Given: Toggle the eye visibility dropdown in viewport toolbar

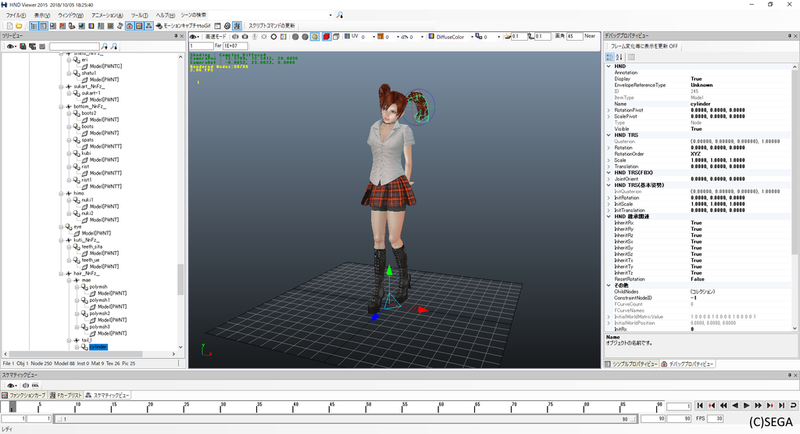Looking at the screenshot, I should point(195,37).
